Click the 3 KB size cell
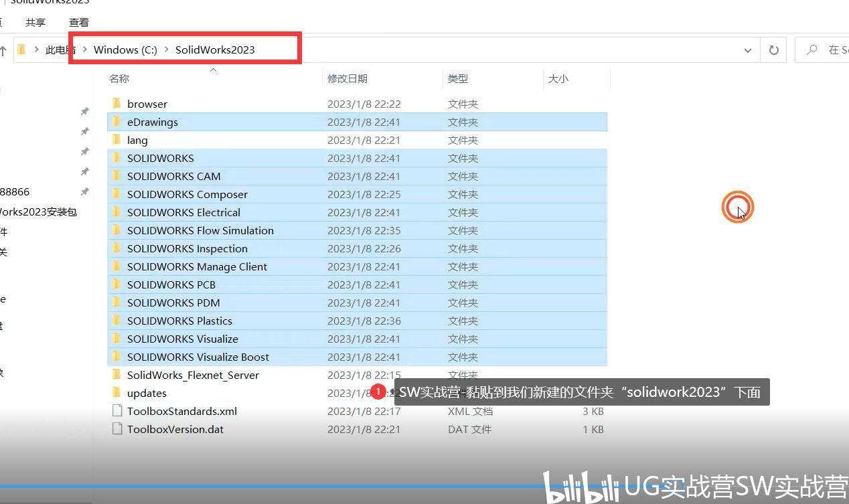Screen dimensions: 849x504 (593, 411)
